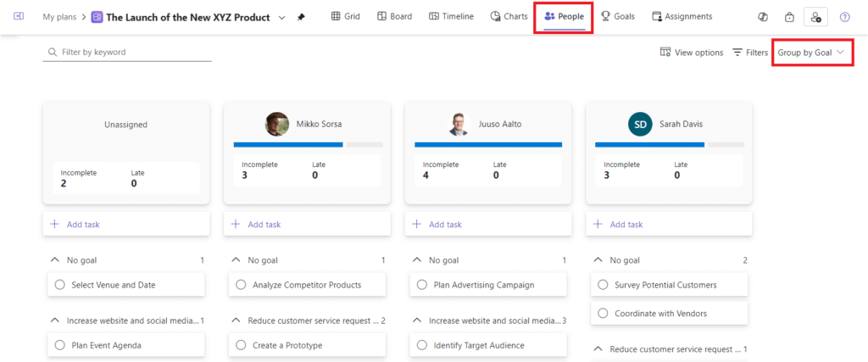Mark Identify Target Audience complete

click(x=422, y=345)
